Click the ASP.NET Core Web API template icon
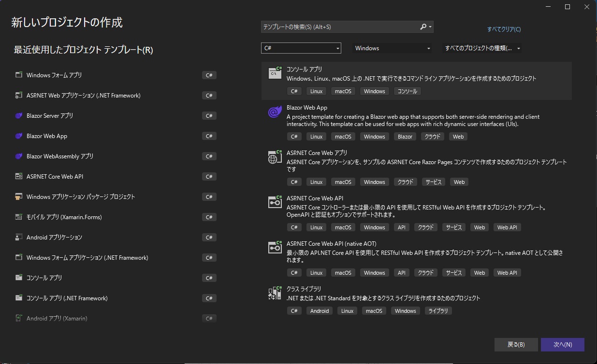 click(x=275, y=202)
